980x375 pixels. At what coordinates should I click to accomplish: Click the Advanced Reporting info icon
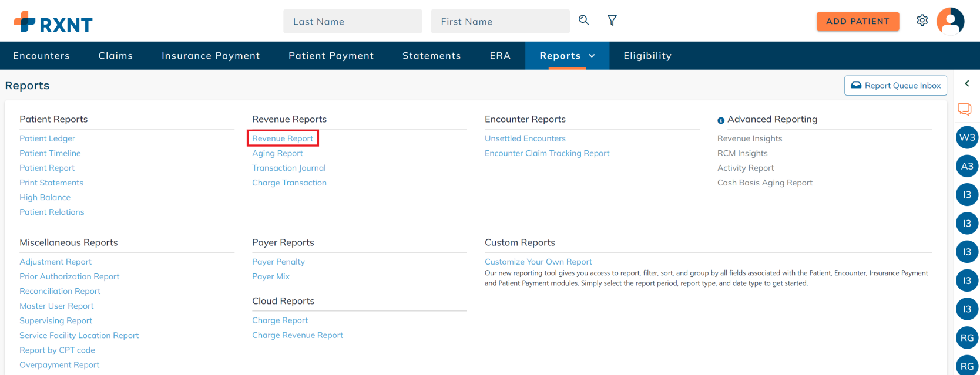pyautogui.click(x=721, y=120)
